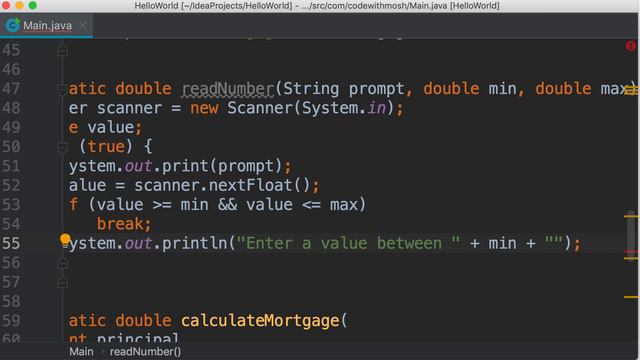Click the Java class icon on Main.java tab
The height and width of the screenshot is (360, 640).
[x=13, y=25]
